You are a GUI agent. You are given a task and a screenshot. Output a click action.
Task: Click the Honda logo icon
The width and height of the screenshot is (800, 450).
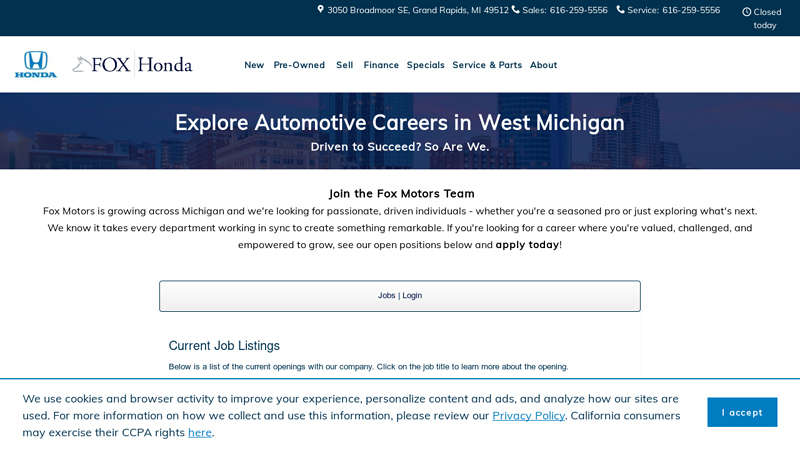[x=36, y=64]
